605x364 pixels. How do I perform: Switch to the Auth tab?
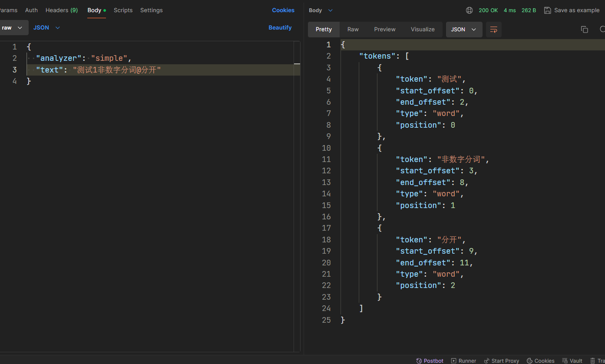click(31, 10)
